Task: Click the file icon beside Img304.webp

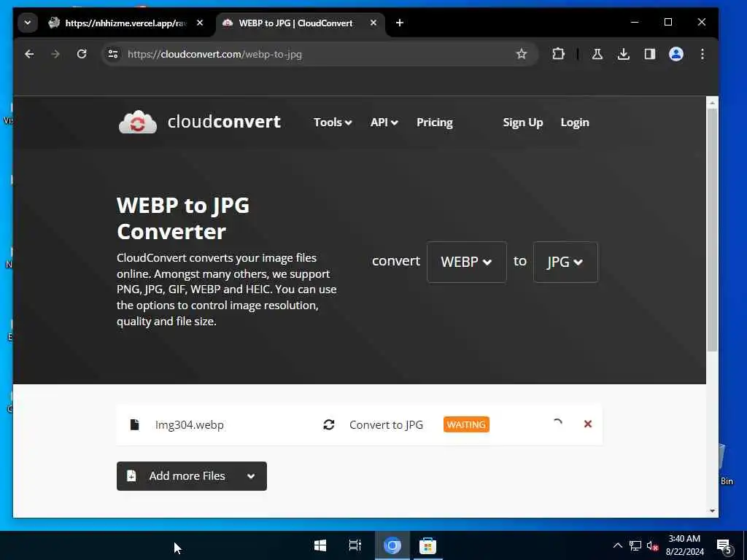Action: [134, 424]
